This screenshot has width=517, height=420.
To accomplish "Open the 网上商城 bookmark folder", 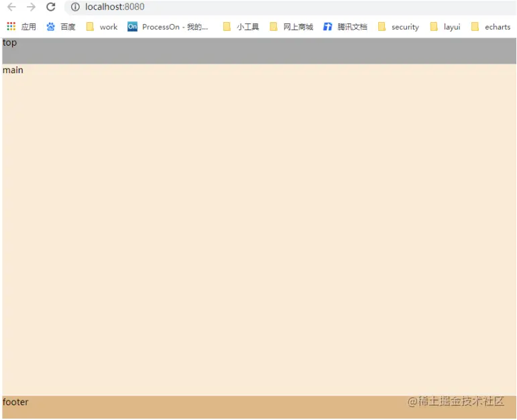I will [x=292, y=27].
